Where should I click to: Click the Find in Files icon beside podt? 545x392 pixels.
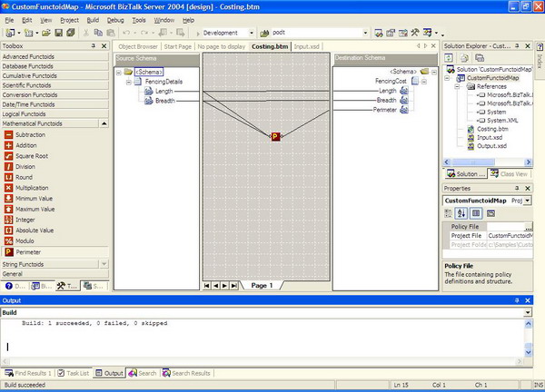point(264,33)
